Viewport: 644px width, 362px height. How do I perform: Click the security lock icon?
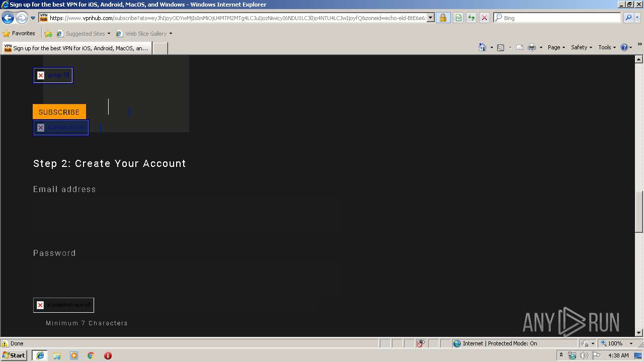pos(443,18)
